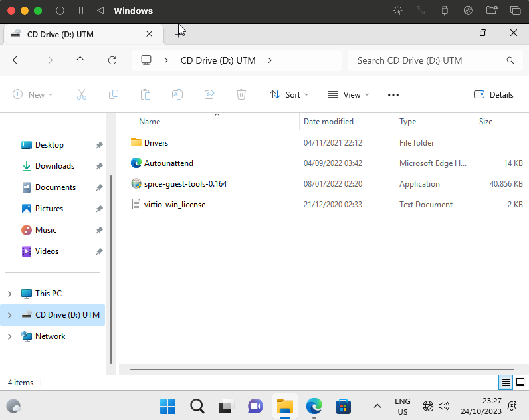This screenshot has height=420, width=529.
Task: Expand the This PC tree node
Action: 10,294
